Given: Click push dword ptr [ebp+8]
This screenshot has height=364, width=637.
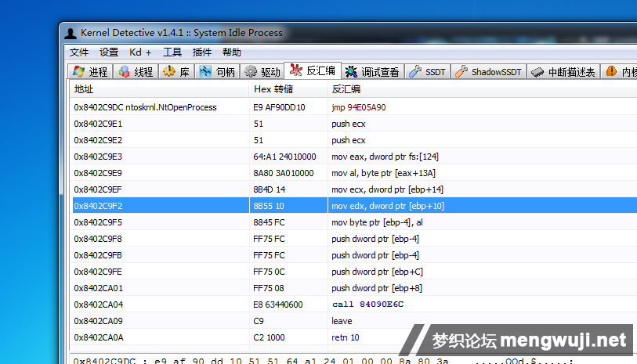Looking at the screenshot, I should point(377,288).
